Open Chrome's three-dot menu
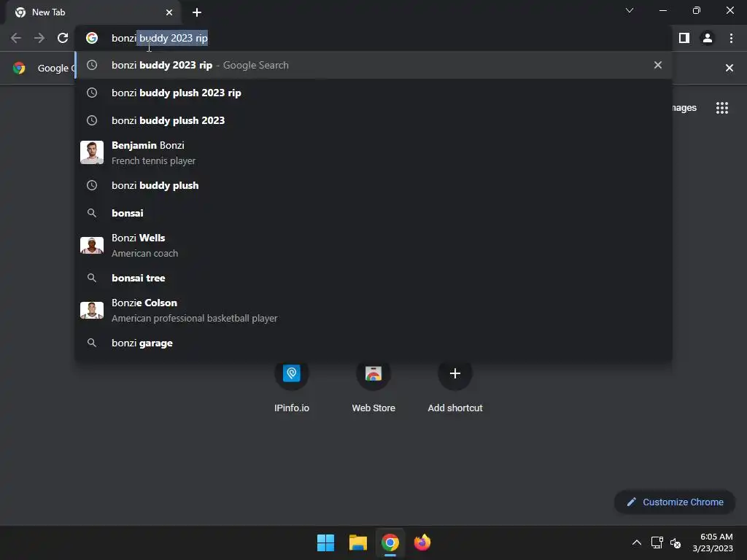Viewport: 747px width, 560px height. tap(731, 38)
